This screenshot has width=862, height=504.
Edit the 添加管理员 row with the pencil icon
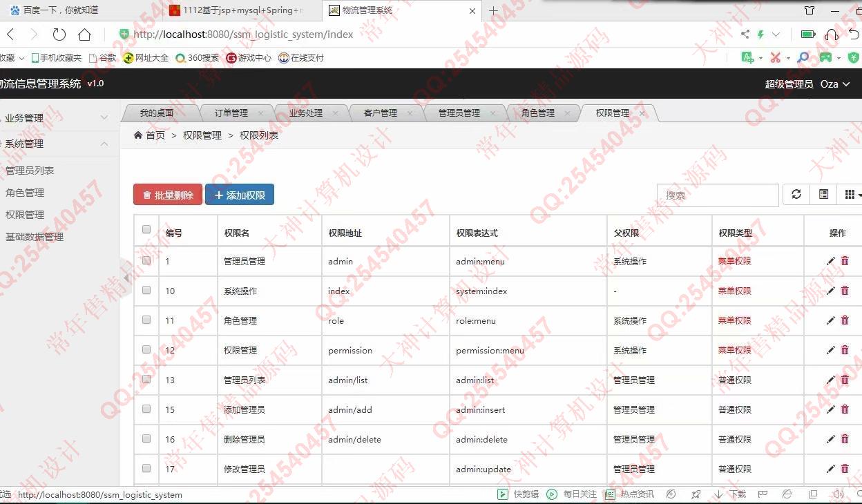[831, 409]
